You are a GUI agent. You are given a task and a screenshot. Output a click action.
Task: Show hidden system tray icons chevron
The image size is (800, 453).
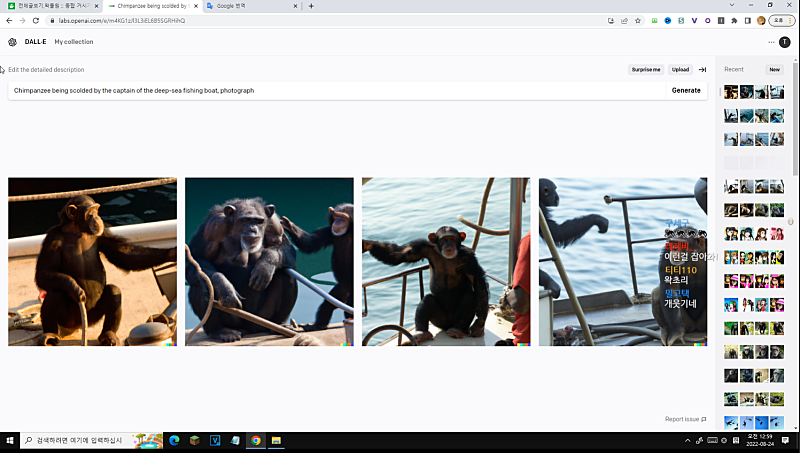687,440
